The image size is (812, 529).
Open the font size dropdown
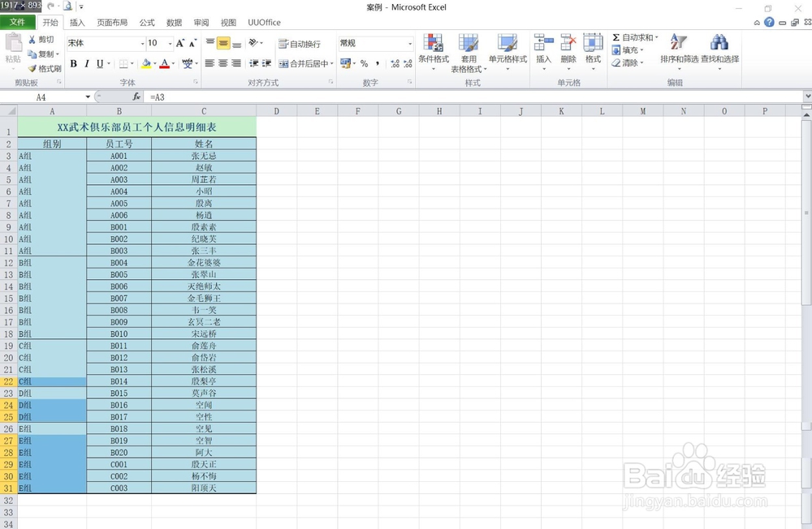(170, 44)
